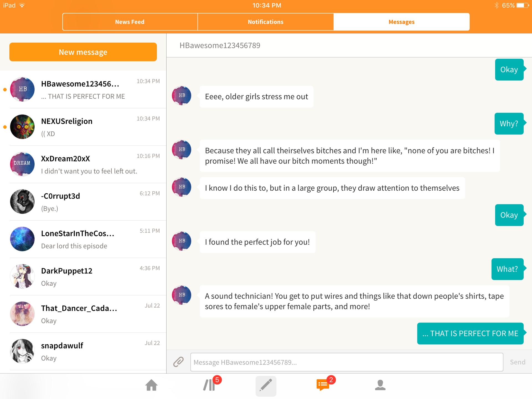Tap the 'A sound technician!' message bubble
The image size is (532, 399).
tap(354, 301)
